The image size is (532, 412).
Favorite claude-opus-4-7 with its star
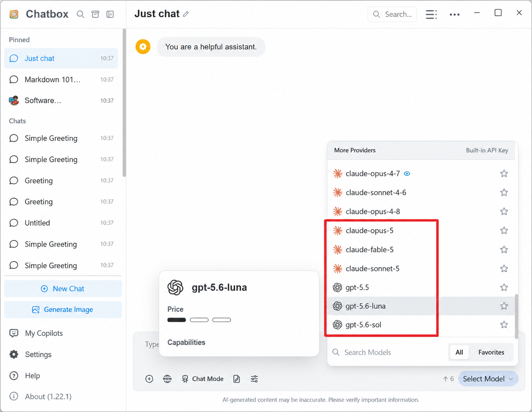point(504,174)
